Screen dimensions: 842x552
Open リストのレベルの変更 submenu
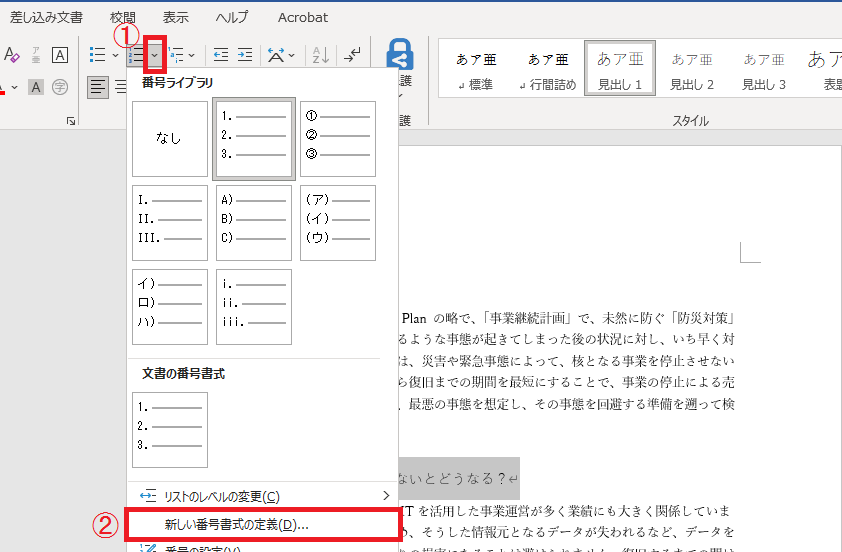[263, 496]
